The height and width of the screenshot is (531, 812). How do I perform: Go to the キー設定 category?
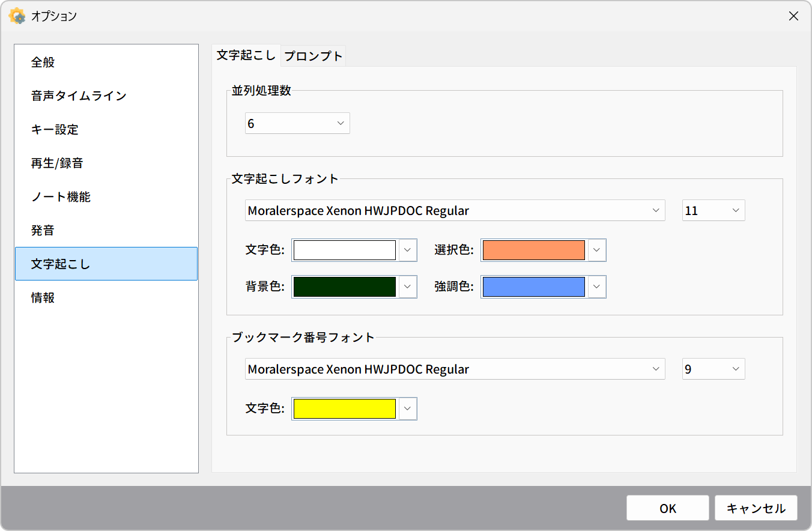click(106, 129)
